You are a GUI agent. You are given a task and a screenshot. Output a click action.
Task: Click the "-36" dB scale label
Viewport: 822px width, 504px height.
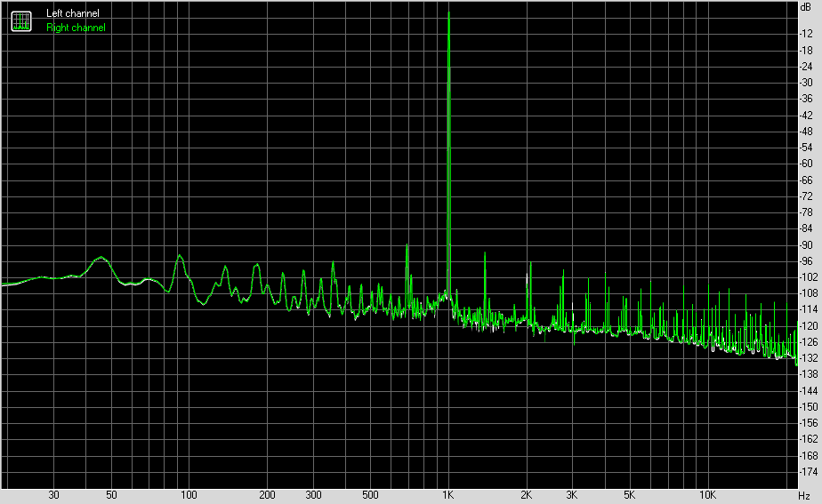[806, 99]
